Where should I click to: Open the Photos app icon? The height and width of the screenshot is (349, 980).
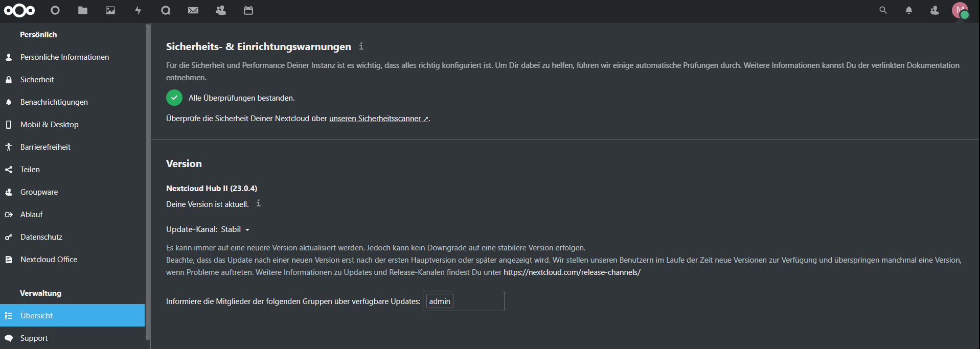[x=110, y=10]
